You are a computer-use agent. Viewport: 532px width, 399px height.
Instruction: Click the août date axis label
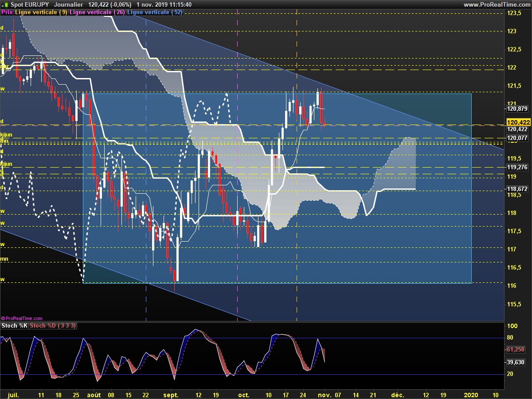94,394
